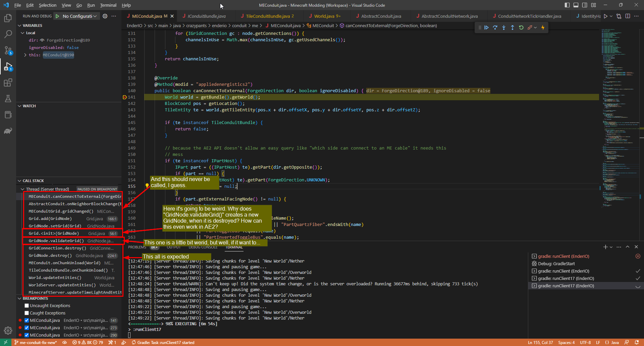This screenshot has height=346, width=644.
Task: Enable the Uncaught Exceptions breakpoint checkbox
Action: click(x=26, y=306)
